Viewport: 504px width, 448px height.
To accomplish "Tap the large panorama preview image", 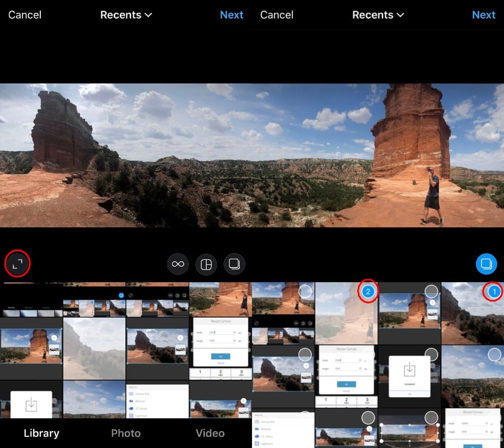I will coord(252,155).
